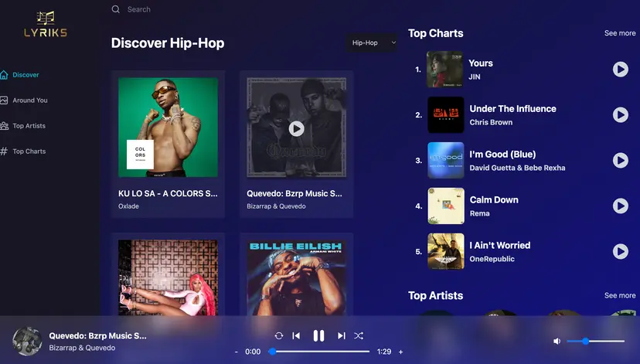Play 'Calm Down' by Rema
The height and width of the screenshot is (364, 640).
(620, 206)
